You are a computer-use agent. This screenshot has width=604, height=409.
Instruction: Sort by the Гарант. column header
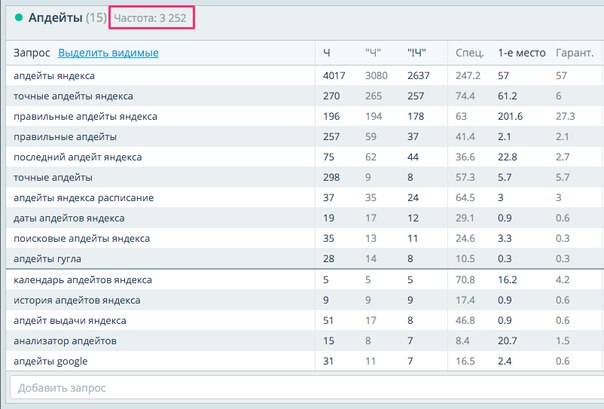(x=574, y=53)
